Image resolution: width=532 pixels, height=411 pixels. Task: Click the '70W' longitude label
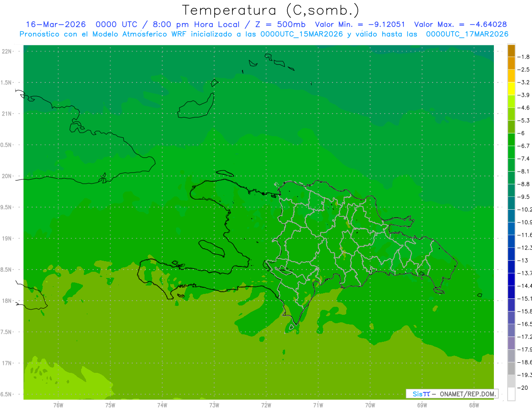coord(370,405)
